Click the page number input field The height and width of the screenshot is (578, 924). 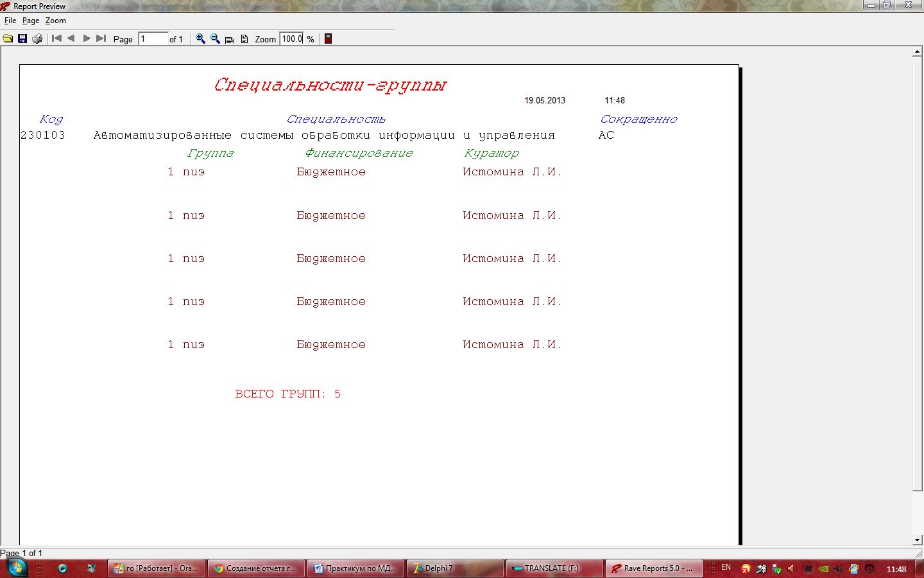tap(153, 39)
